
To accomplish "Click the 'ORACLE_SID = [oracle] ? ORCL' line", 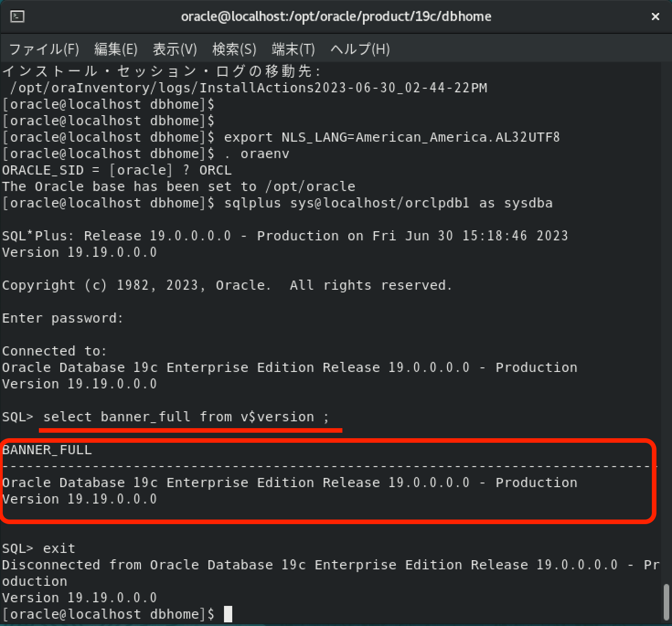I will tap(117, 170).
